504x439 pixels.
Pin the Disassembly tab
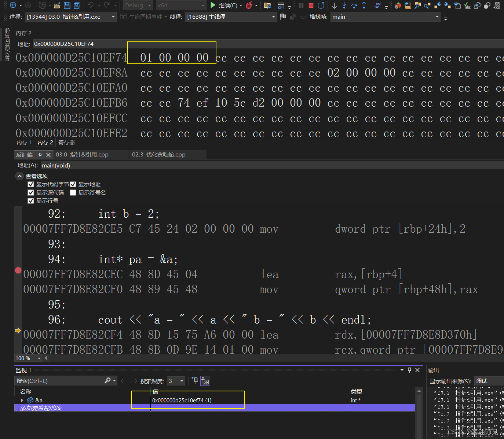tap(40, 155)
